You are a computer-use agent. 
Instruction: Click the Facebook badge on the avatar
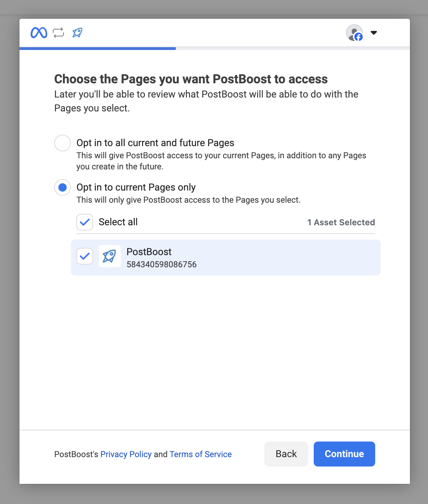pyautogui.click(x=359, y=37)
